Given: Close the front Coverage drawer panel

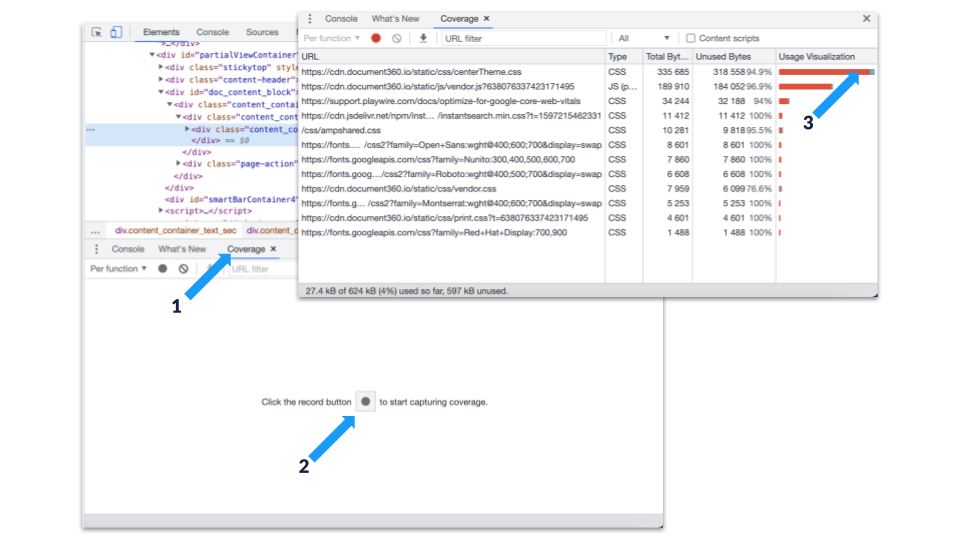Looking at the screenshot, I should click(866, 18).
